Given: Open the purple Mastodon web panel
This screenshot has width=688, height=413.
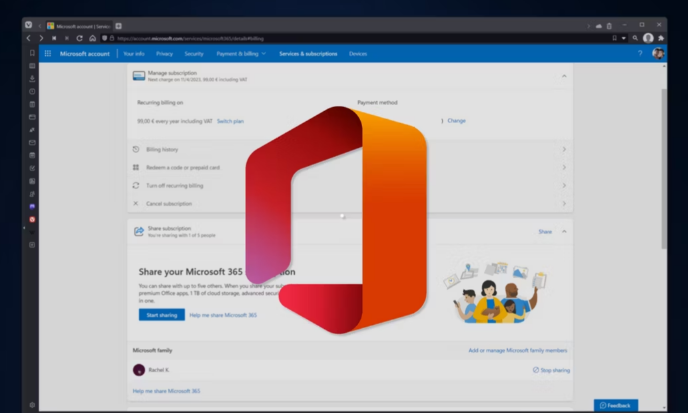Looking at the screenshot, I should pos(32,206).
